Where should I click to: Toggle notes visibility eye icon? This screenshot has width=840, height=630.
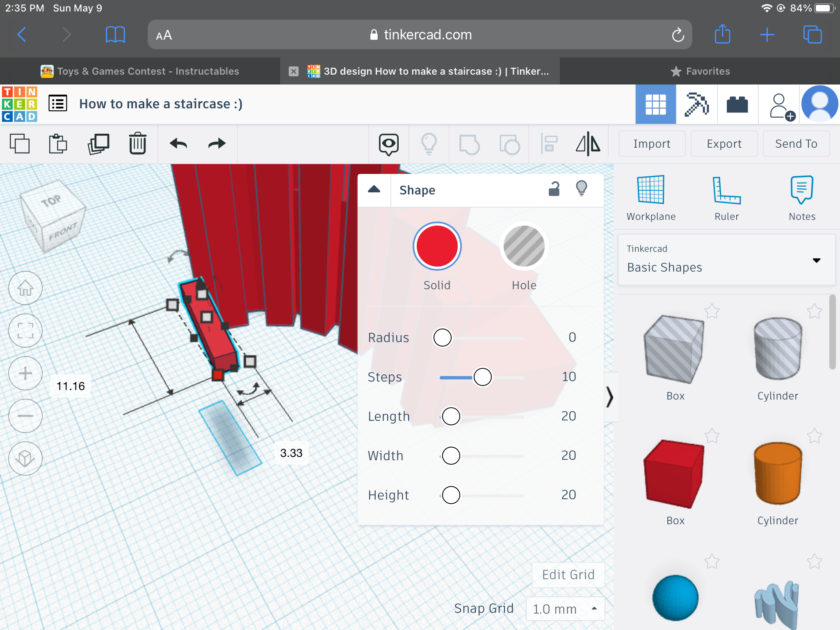tap(389, 144)
